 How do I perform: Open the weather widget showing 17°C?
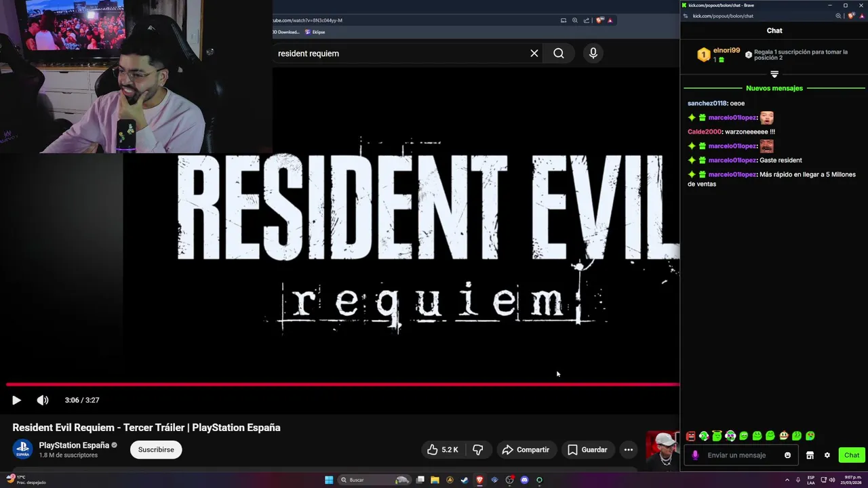point(27,480)
